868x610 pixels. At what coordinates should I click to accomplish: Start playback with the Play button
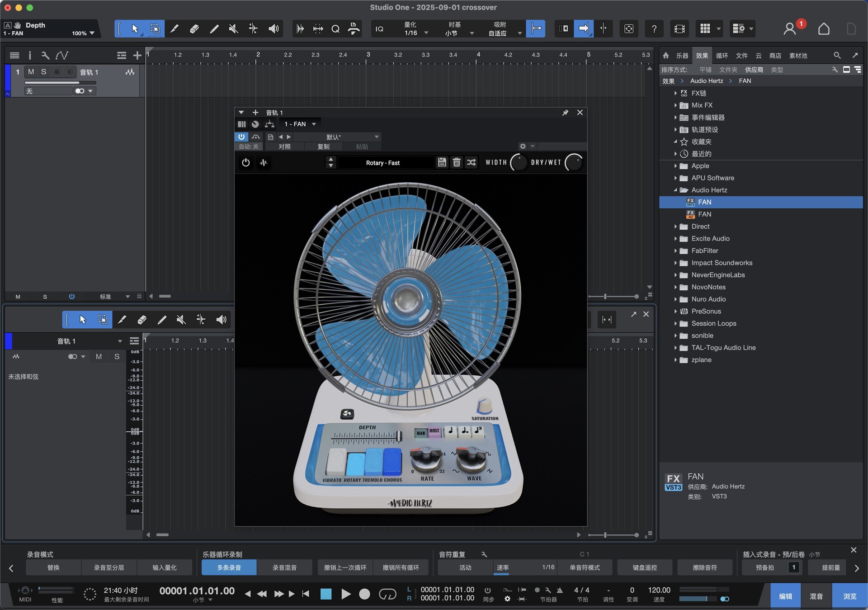346,594
